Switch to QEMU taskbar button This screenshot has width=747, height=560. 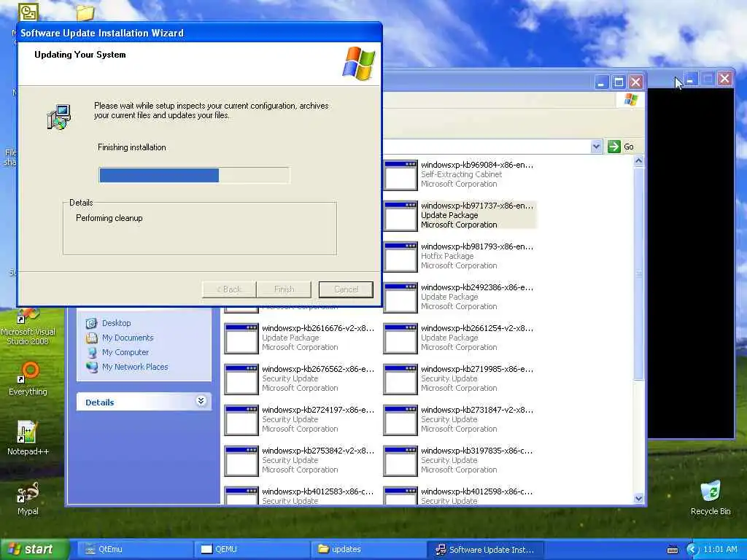coord(251,550)
